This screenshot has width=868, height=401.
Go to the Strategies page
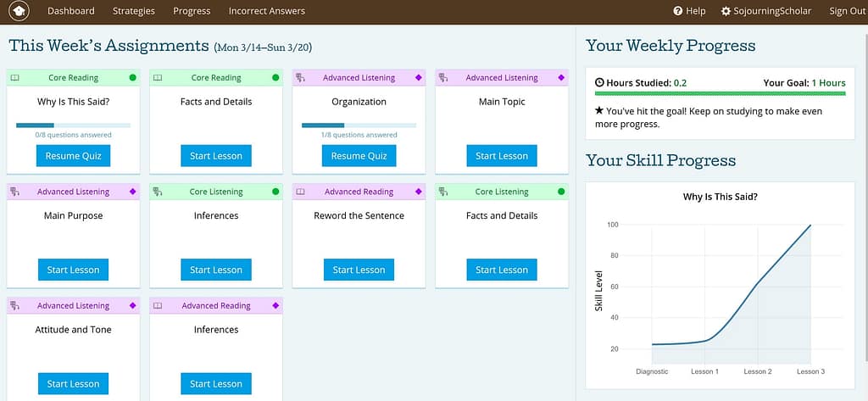coord(134,11)
